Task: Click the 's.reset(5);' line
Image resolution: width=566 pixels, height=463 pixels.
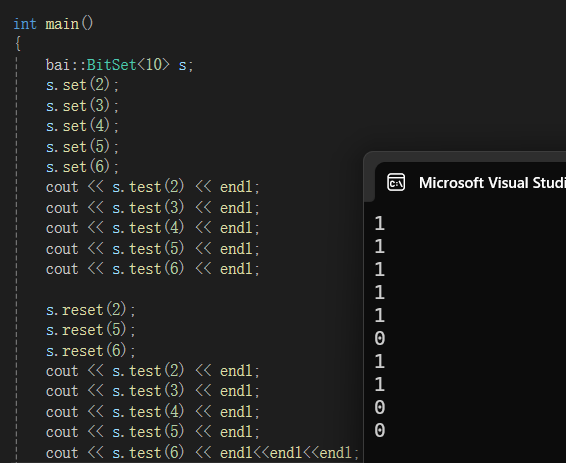Action: pos(91,330)
